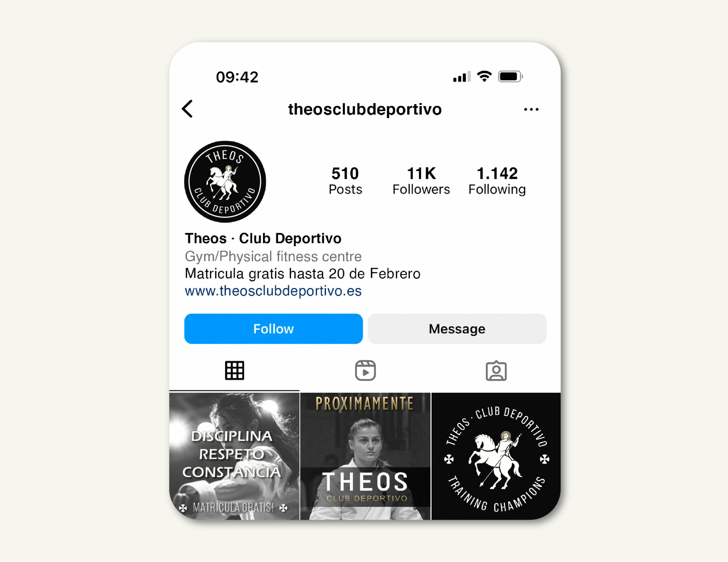Viewport: 728px width, 562px height.
Task: Tap the Wi-Fi status icon
Action: 484,76
